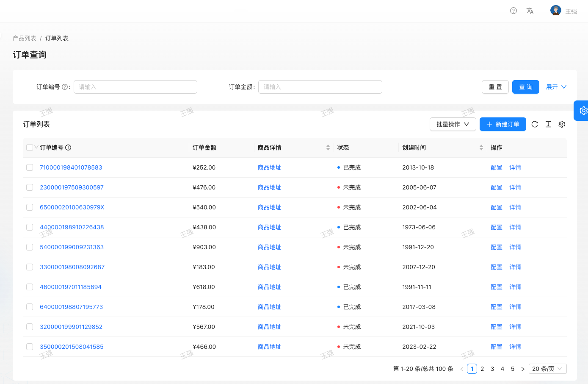Click 配置 for order 350000201508041585
588x384 pixels.
[x=497, y=347]
